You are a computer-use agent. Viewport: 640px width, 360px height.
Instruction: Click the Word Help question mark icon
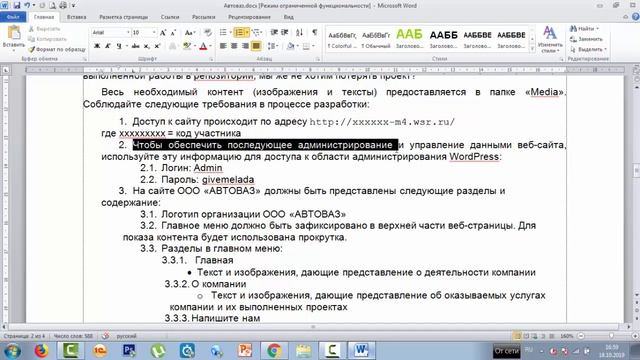[636, 17]
